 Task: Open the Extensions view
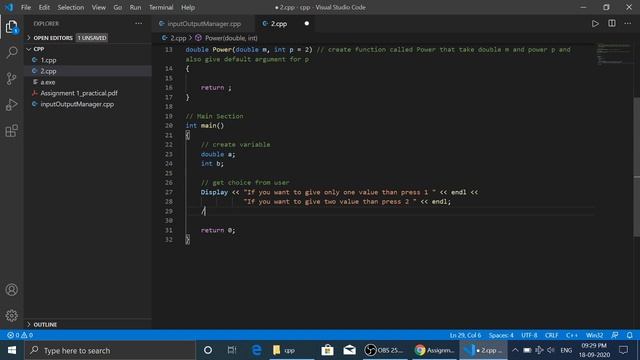11,131
